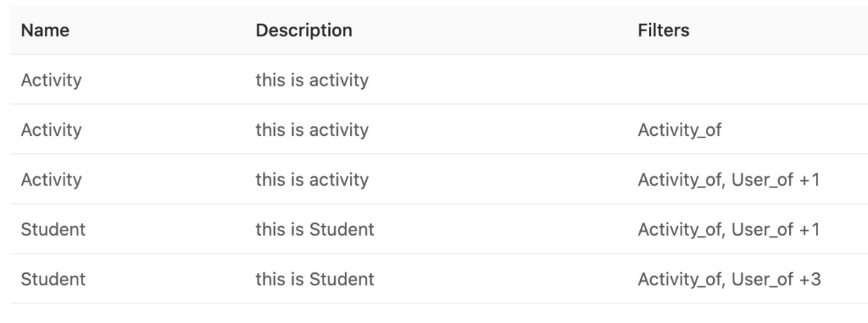Expand the +3 more filters indicator

click(810, 279)
